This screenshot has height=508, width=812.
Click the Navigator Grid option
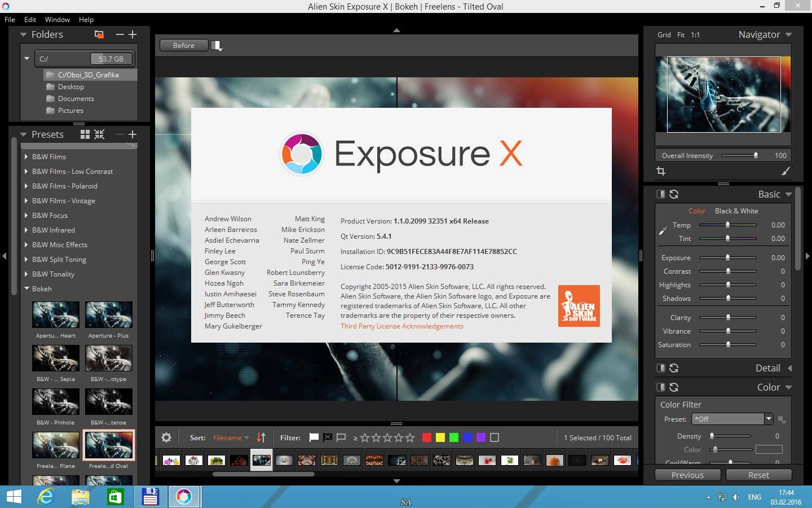(664, 35)
